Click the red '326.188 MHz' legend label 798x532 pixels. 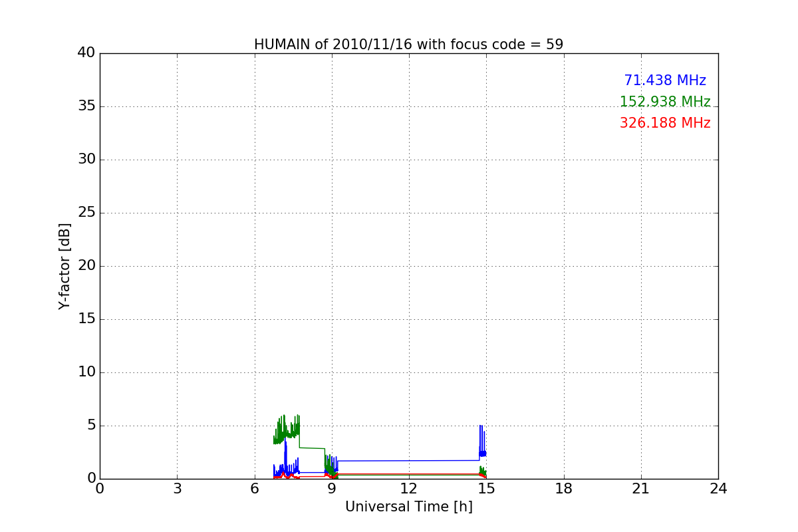pyautogui.click(x=665, y=123)
